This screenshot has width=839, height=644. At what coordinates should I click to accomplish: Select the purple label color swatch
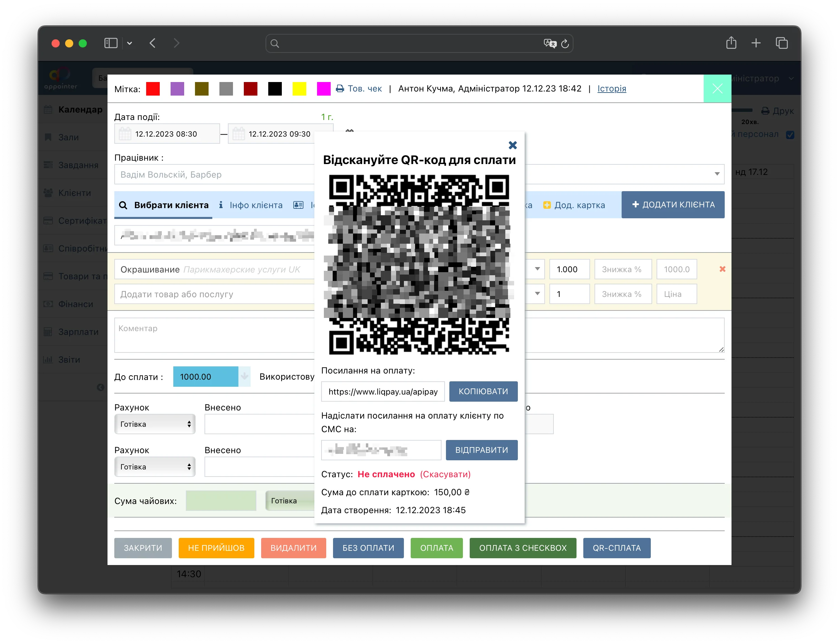pos(177,89)
